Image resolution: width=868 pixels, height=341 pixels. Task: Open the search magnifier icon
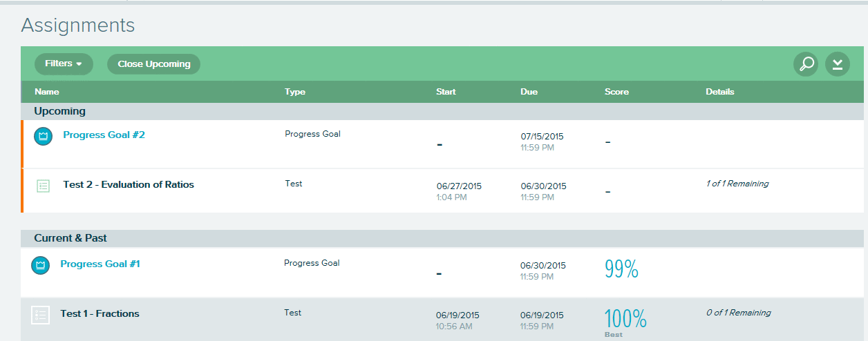point(806,64)
